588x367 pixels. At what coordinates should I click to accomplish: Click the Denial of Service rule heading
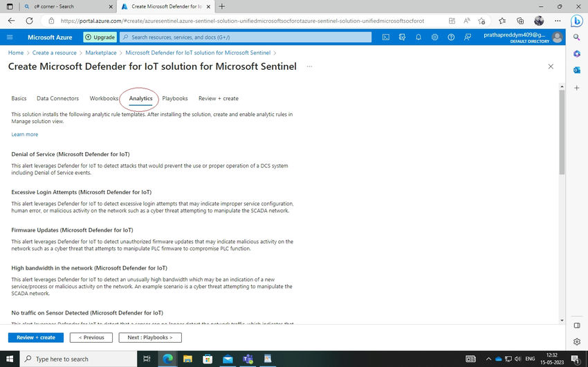tap(71, 154)
